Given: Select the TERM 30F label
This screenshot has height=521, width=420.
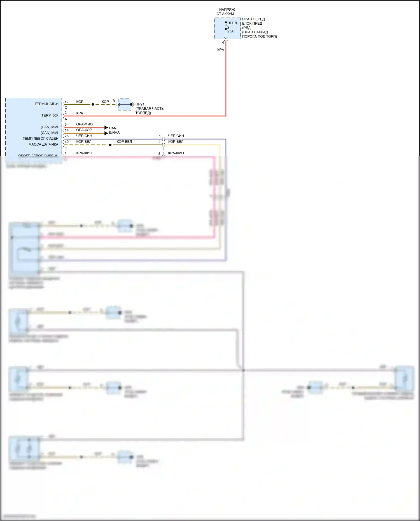Looking at the screenshot, I should point(50,115).
